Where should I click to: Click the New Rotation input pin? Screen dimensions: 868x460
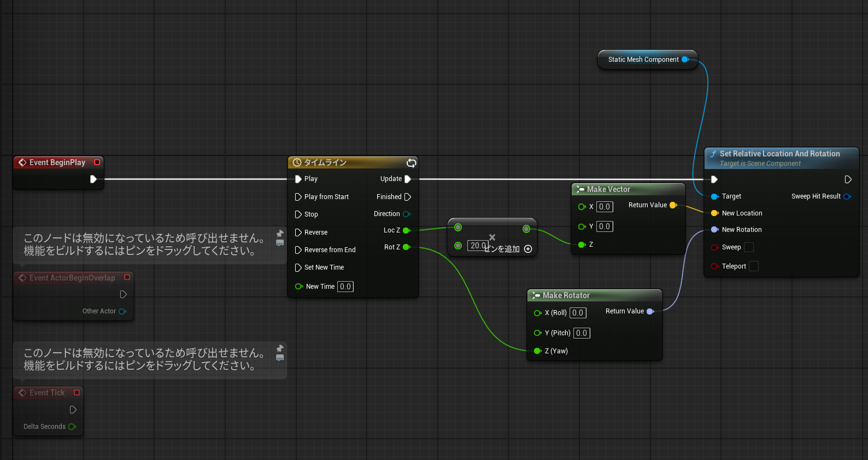[715, 230]
